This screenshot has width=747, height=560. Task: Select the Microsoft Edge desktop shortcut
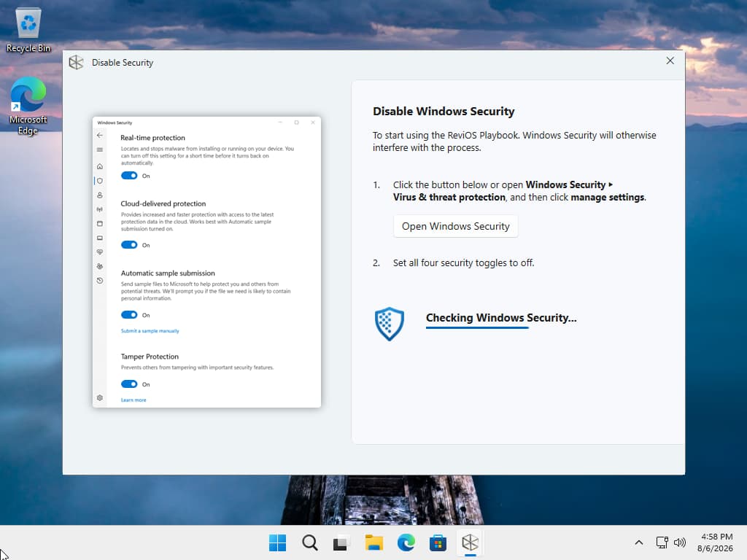[28, 106]
